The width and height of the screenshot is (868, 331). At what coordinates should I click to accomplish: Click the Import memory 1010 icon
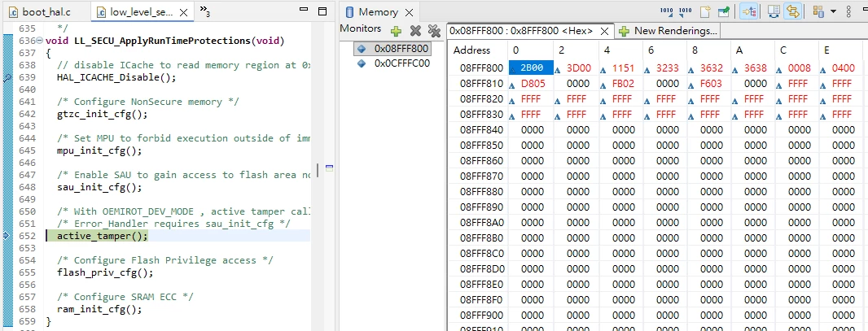[x=667, y=11]
